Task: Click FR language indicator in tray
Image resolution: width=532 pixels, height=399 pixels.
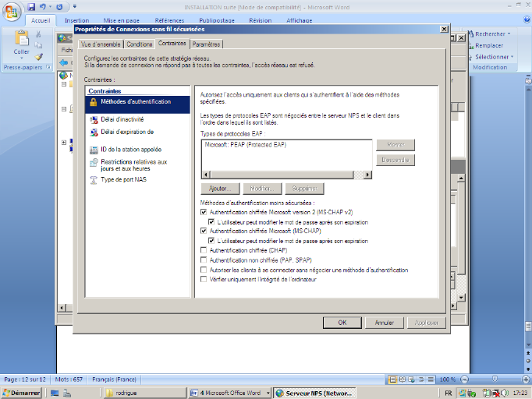Action: click(x=449, y=394)
